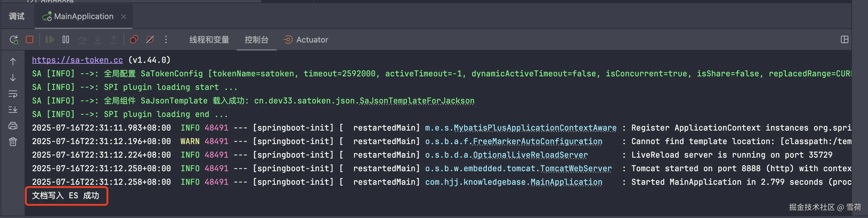868x218 pixels.
Task: Step out of current method
Action: click(x=114, y=40)
